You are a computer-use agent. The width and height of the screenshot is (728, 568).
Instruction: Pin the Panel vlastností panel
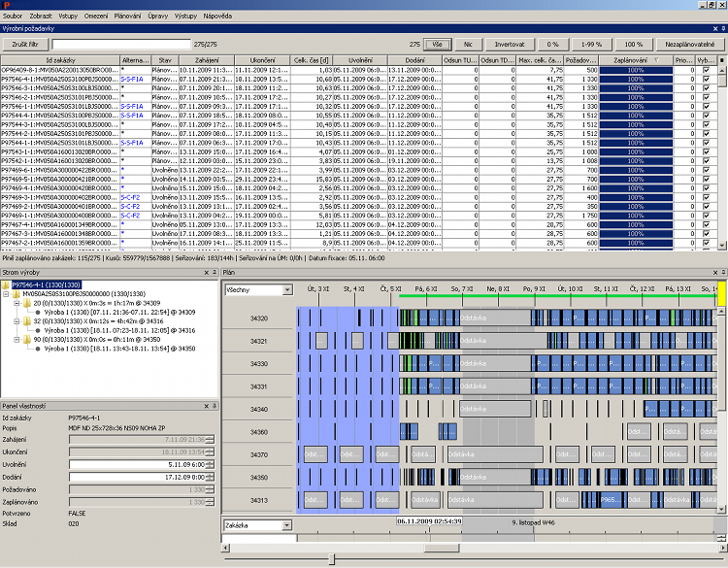tap(215, 406)
